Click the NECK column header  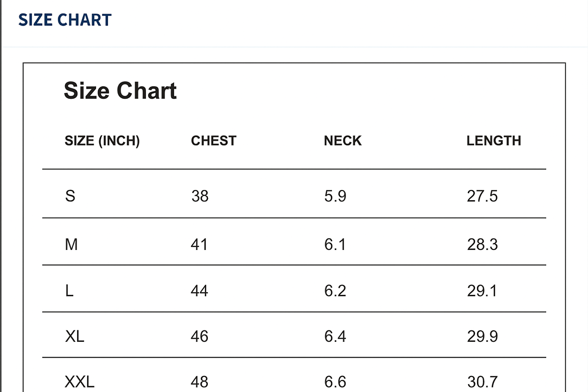[x=343, y=141]
